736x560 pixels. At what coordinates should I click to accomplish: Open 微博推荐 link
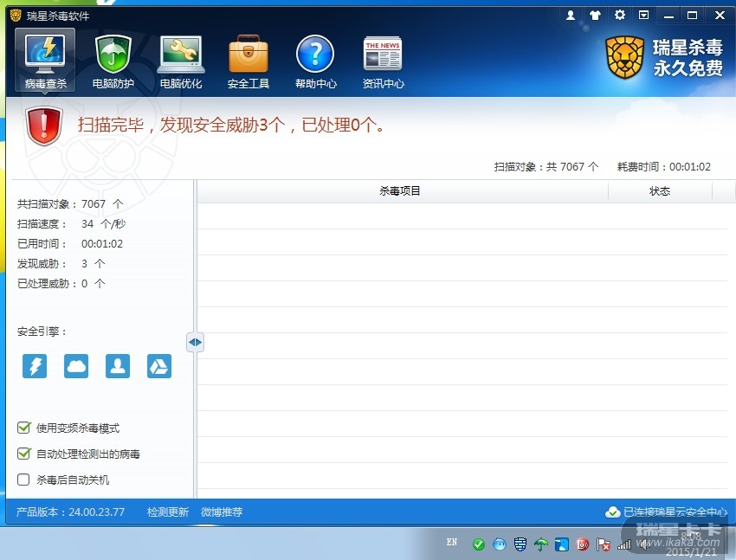click(x=222, y=512)
